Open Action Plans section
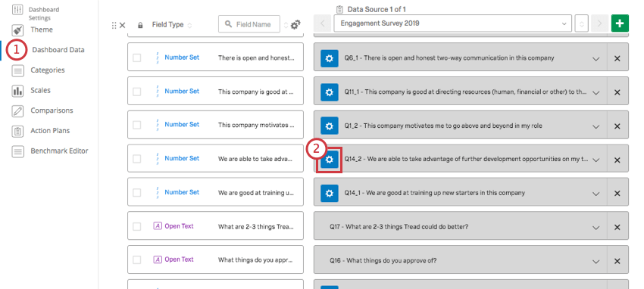 coord(50,131)
